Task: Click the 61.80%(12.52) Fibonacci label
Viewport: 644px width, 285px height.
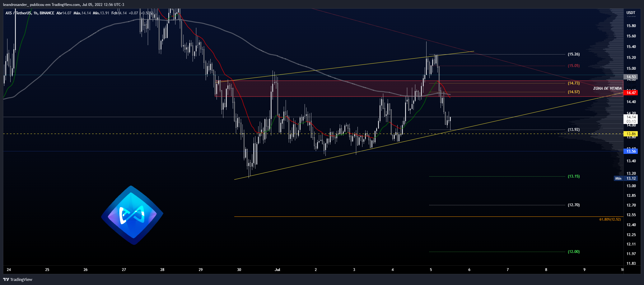Action: [610, 220]
